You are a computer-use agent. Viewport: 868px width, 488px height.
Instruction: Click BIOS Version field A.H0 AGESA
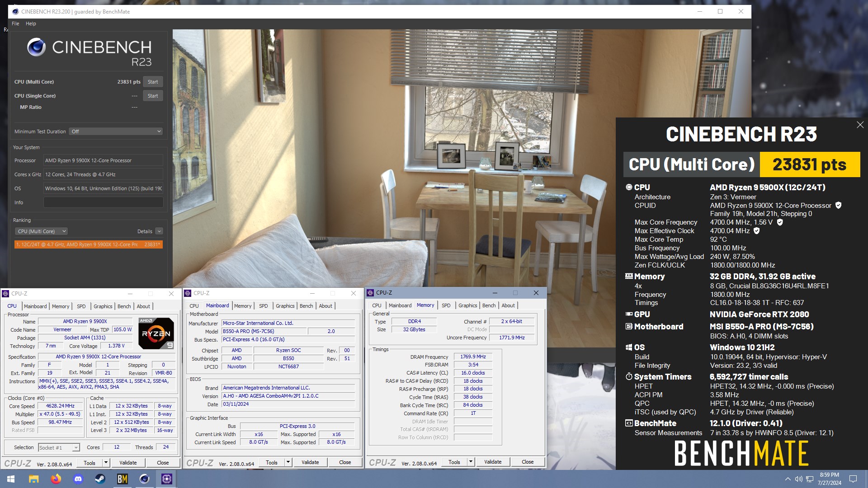coord(288,396)
